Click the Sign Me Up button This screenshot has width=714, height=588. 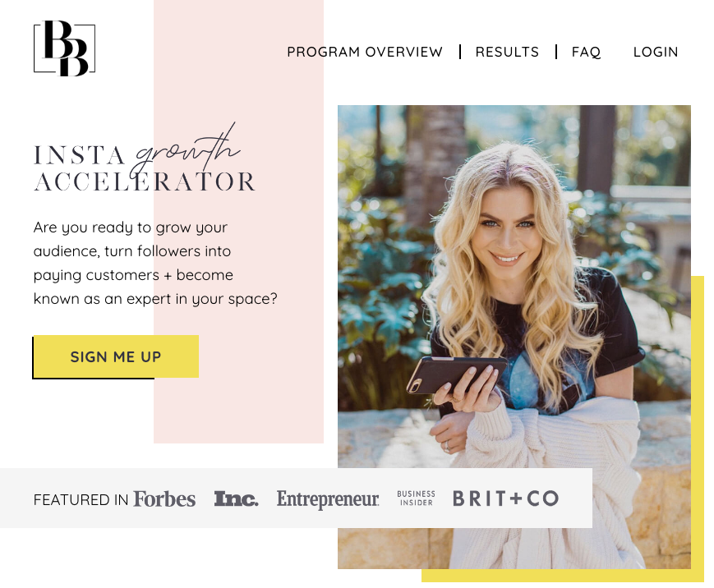[116, 356]
